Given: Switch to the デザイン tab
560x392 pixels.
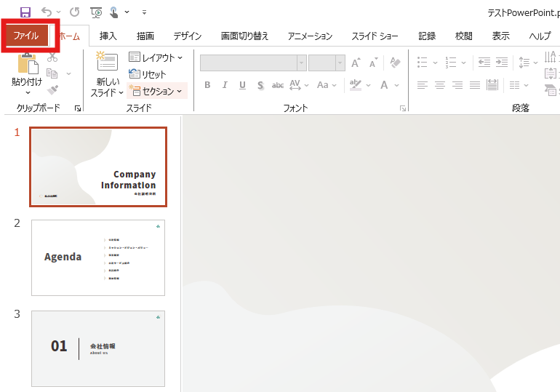Looking at the screenshot, I should [x=188, y=36].
